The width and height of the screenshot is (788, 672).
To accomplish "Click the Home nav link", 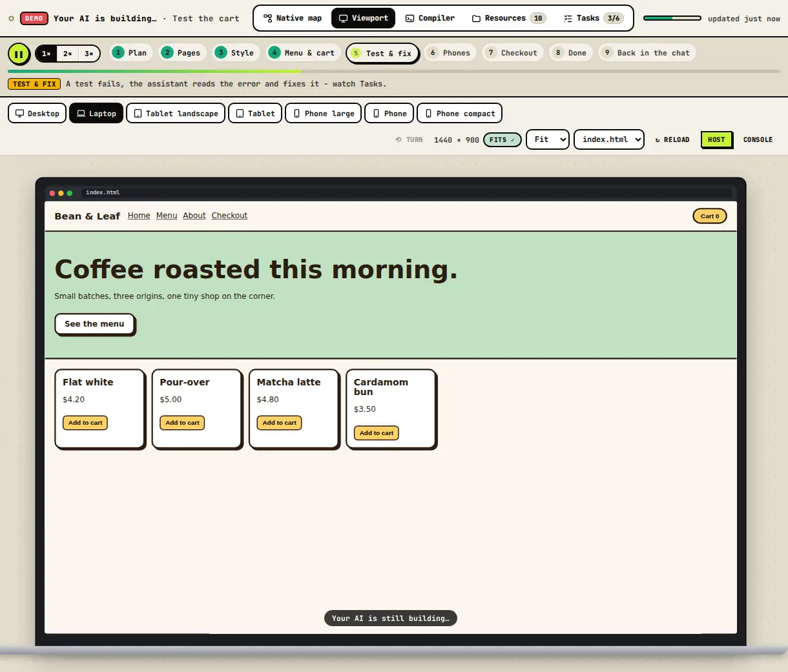I will (x=139, y=216).
